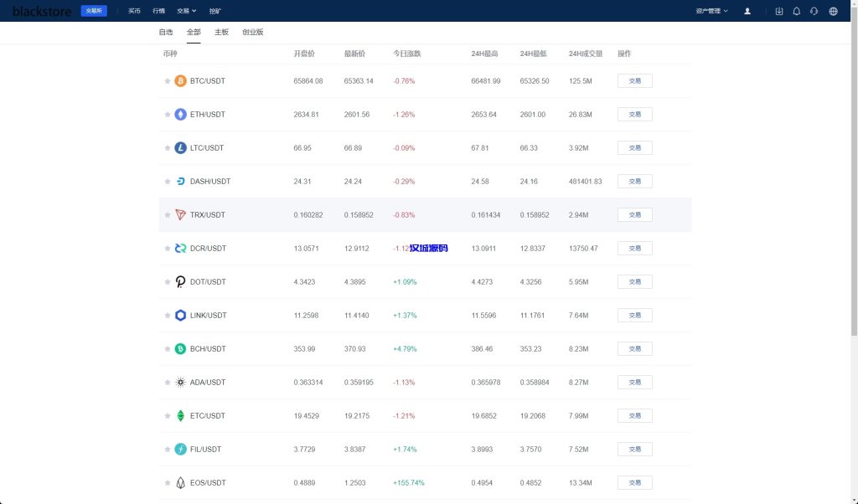Expand the 资产管理 dropdown
858x504 pixels.
click(711, 11)
